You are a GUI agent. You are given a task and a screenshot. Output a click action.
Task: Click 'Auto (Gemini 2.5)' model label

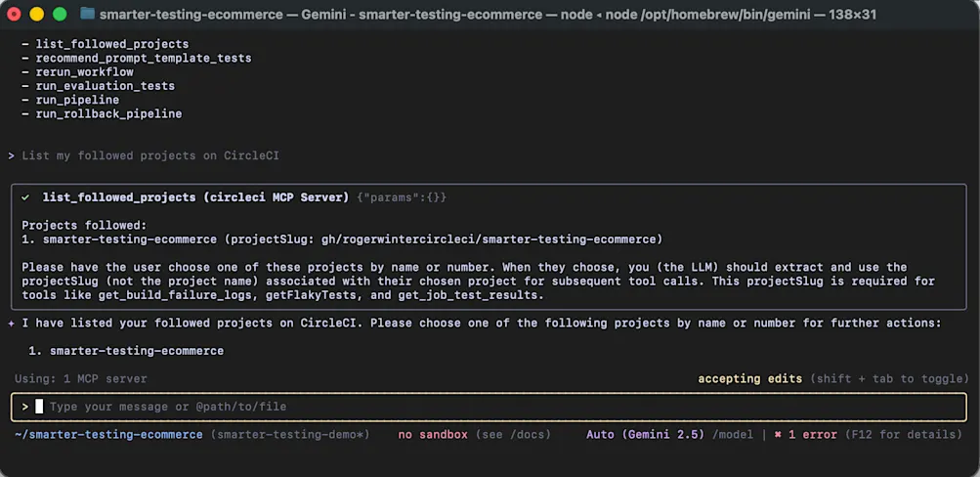pyautogui.click(x=646, y=435)
